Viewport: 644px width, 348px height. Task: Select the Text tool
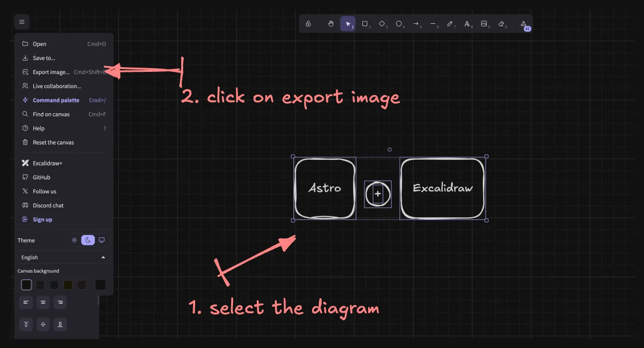[x=468, y=23]
